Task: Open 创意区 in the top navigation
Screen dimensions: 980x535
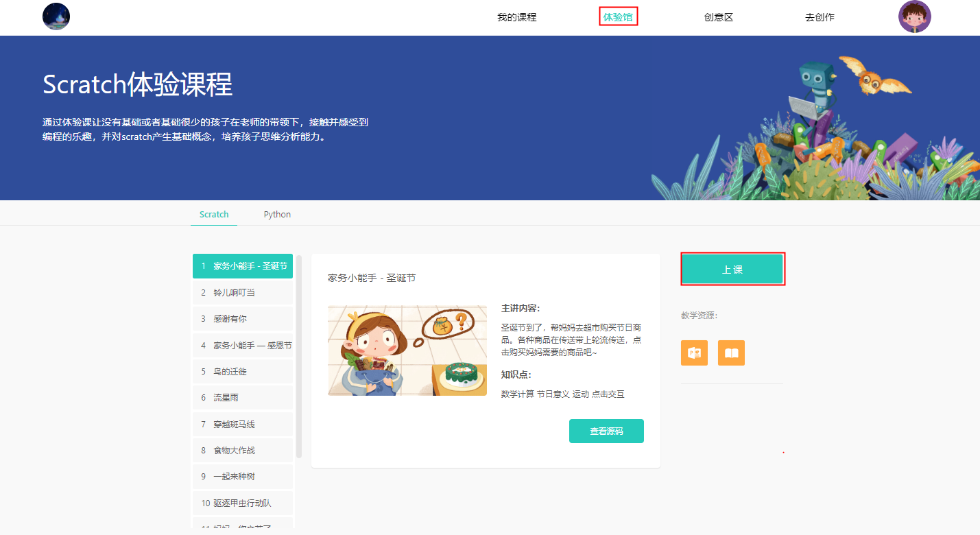Action: pyautogui.click(x=719, y=17)
